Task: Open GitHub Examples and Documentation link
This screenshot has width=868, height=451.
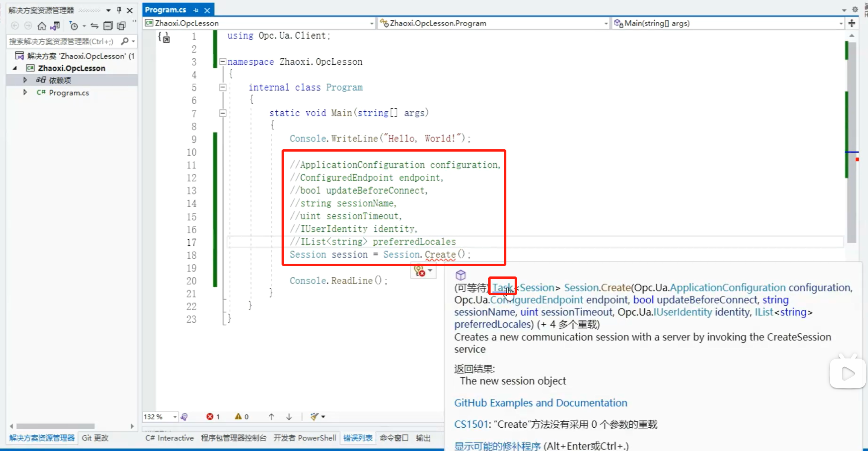Action: point(541,403)
